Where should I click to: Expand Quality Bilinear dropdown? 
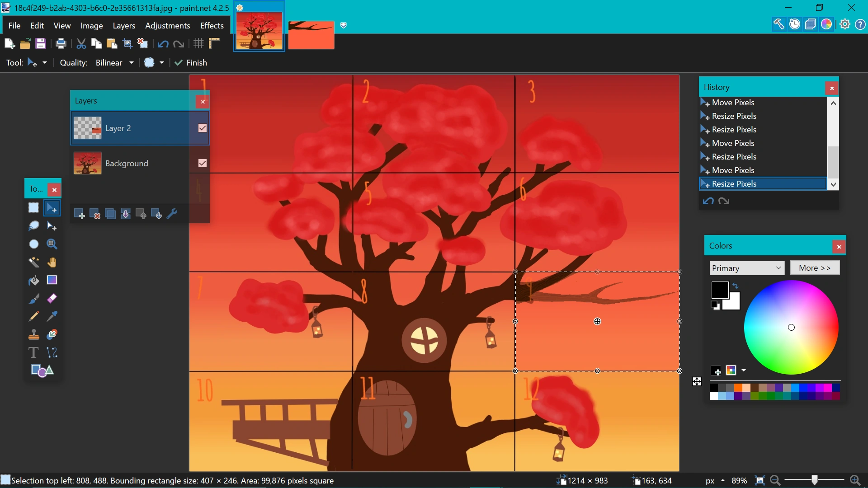tap(131, 63)
